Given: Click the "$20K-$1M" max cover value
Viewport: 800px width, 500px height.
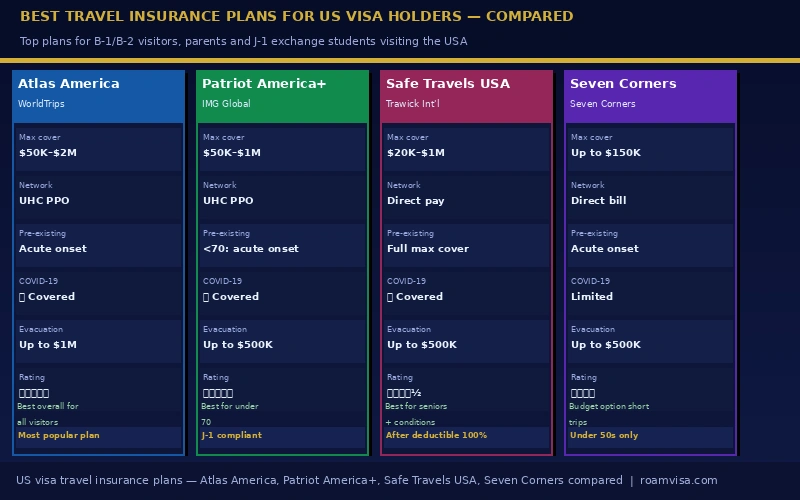Looking at the screenshot, I should (x=415, y=153).
